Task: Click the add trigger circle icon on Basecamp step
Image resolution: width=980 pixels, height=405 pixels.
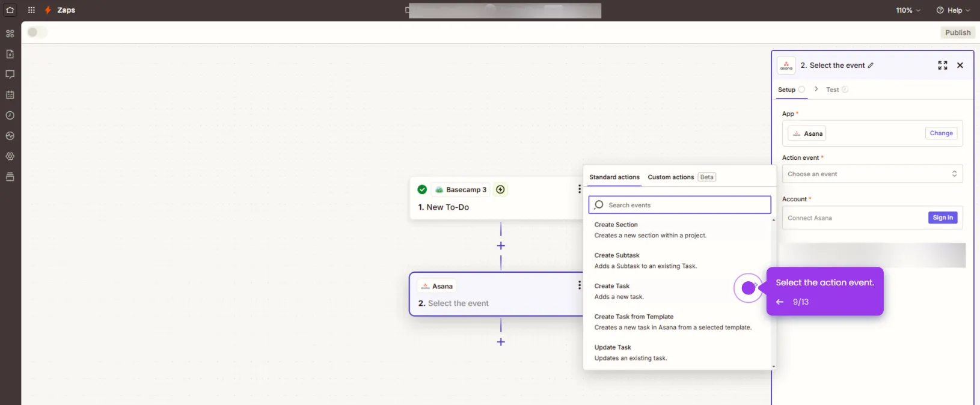Action: [500, 189]
